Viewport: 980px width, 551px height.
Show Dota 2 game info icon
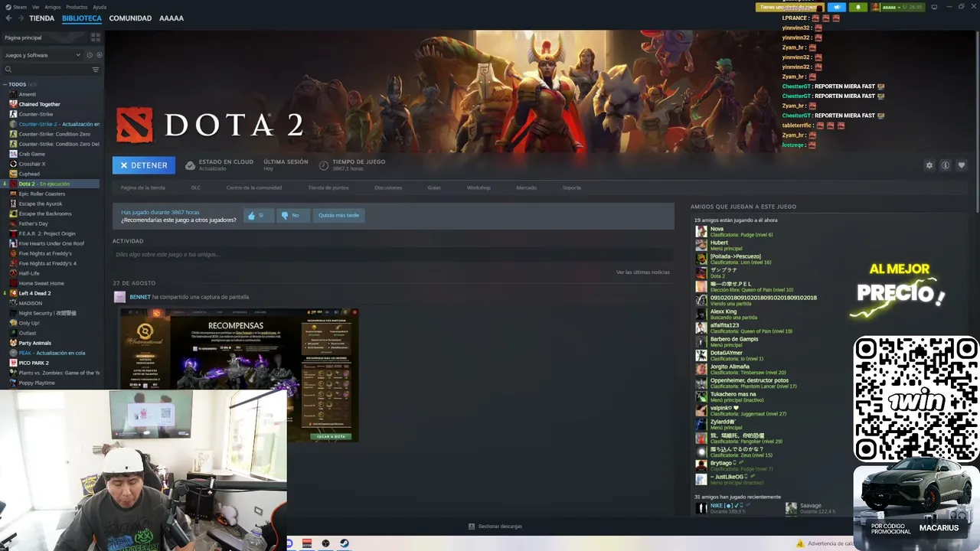click(x=946, y=165)
